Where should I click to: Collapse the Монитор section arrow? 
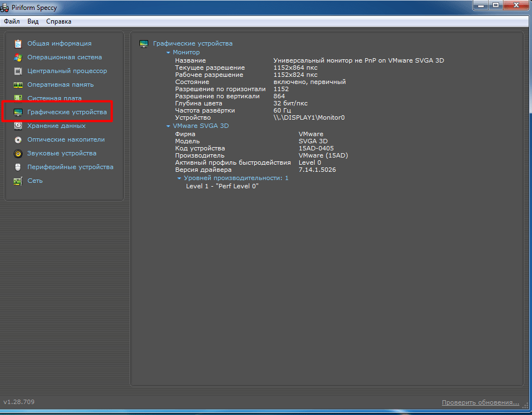coord(168,53)
